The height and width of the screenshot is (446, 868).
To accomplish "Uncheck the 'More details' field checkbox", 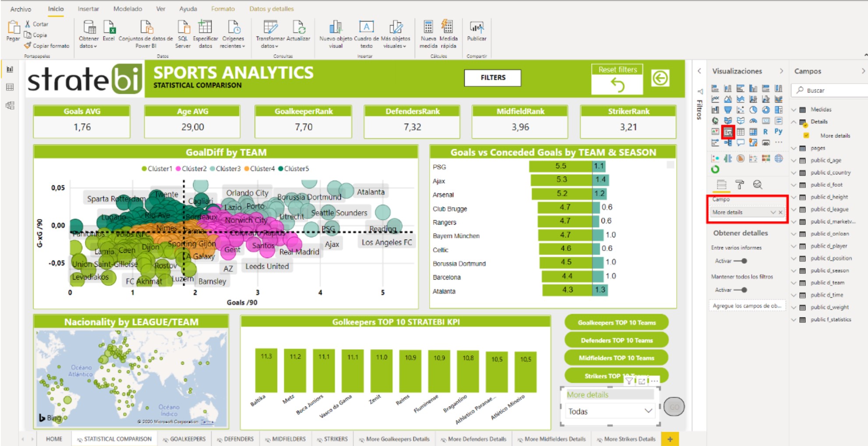I will coord(806,136).
